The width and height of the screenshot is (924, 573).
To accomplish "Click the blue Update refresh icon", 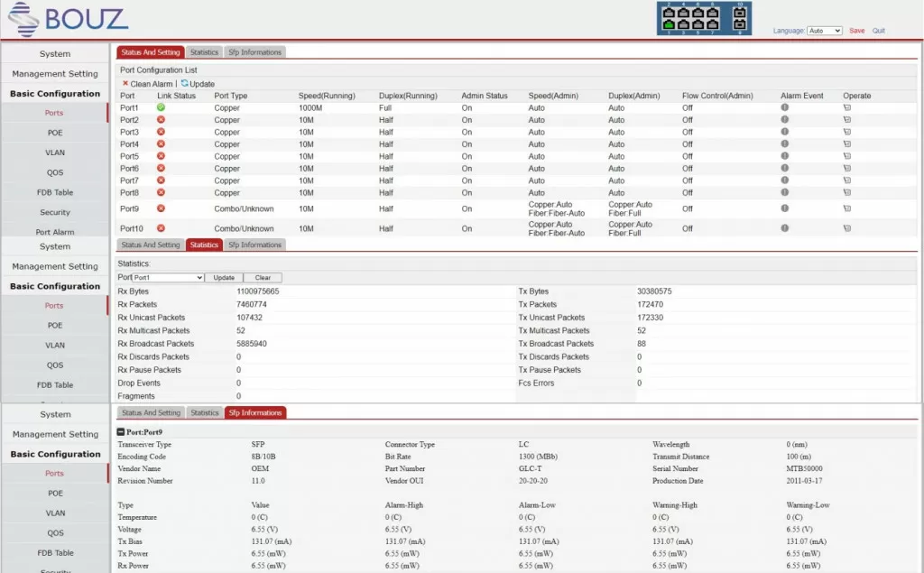I will pos(184,83).
